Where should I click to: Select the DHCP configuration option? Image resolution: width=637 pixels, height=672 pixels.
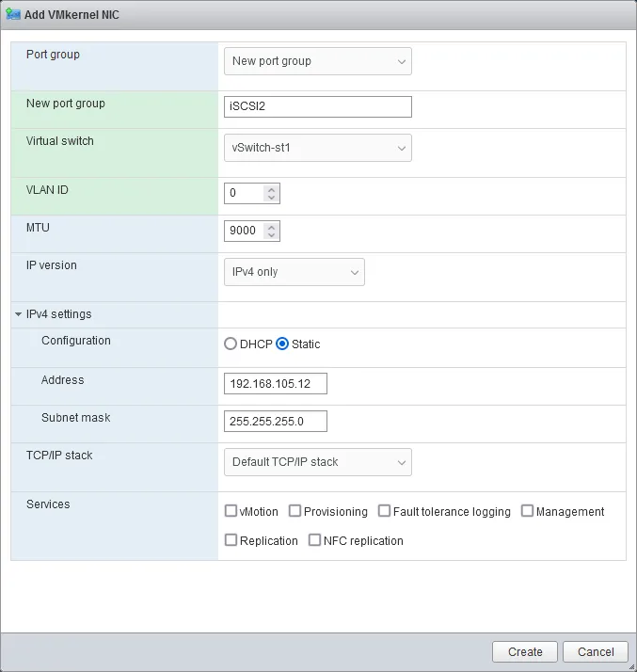click(231, 344)
